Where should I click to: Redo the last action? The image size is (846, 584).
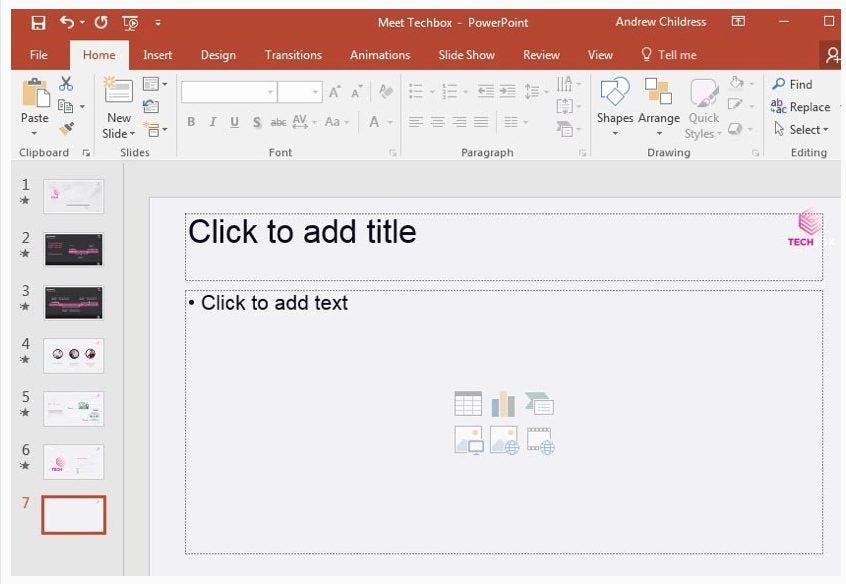pos(101,22)
